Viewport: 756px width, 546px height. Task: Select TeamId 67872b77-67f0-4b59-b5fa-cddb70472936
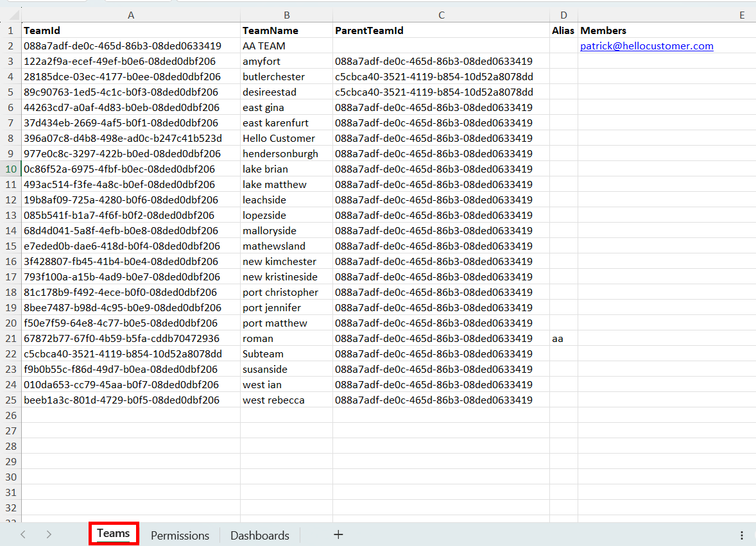(x=131, y=338)
